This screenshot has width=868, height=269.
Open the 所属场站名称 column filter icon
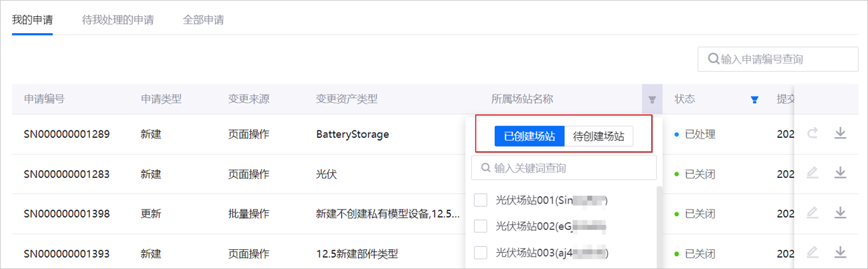[652, 100]
